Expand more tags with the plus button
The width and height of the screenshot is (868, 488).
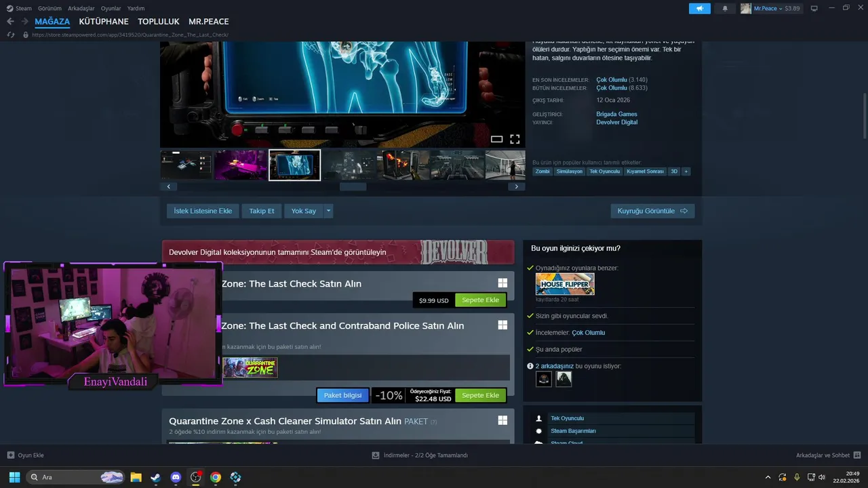686,171
